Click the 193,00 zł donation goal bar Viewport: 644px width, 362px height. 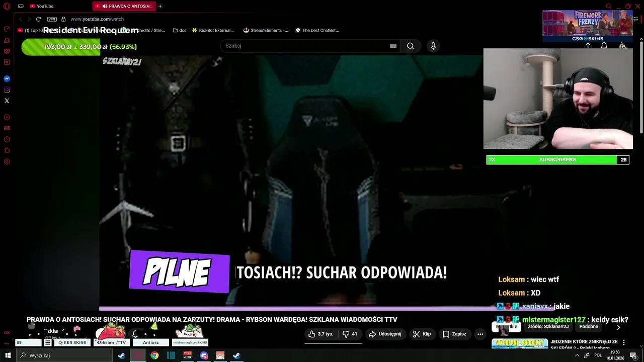coord(79,47)
